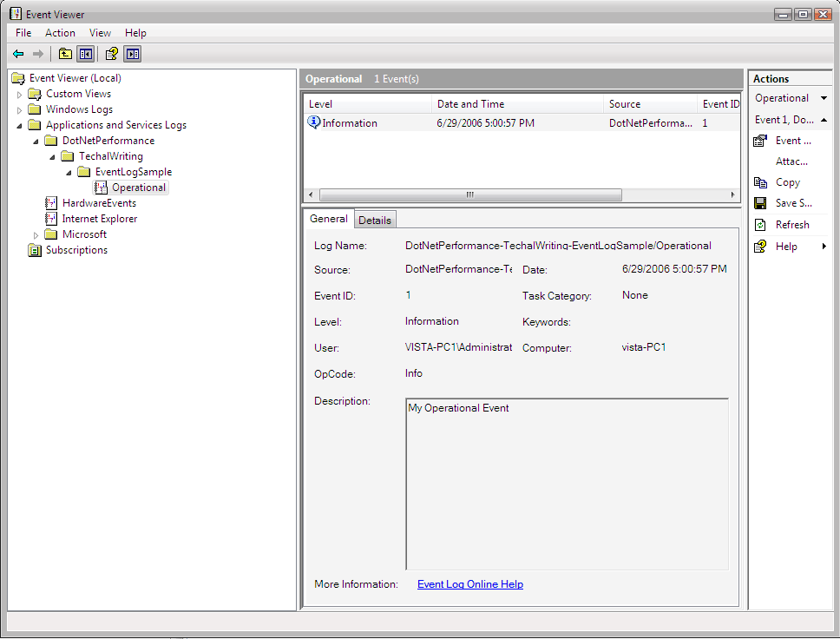Toggle the Show/Hide Console Tree toolbar icon
840x639 pixels.
(x=86, y=54)
